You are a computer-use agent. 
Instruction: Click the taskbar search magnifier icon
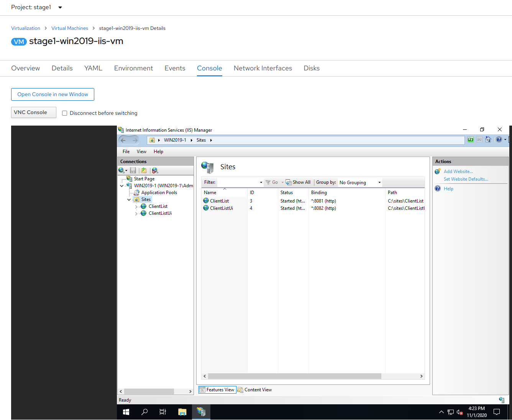coord(144,412)
